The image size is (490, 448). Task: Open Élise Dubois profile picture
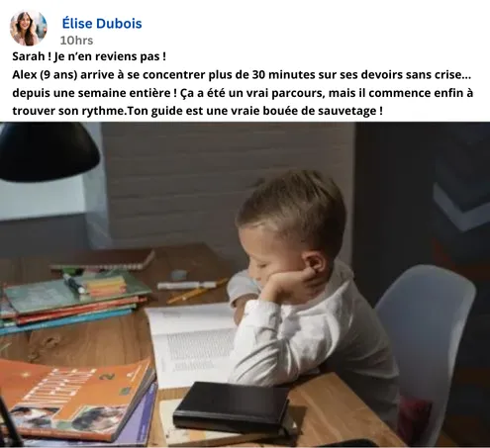(29, 28)
